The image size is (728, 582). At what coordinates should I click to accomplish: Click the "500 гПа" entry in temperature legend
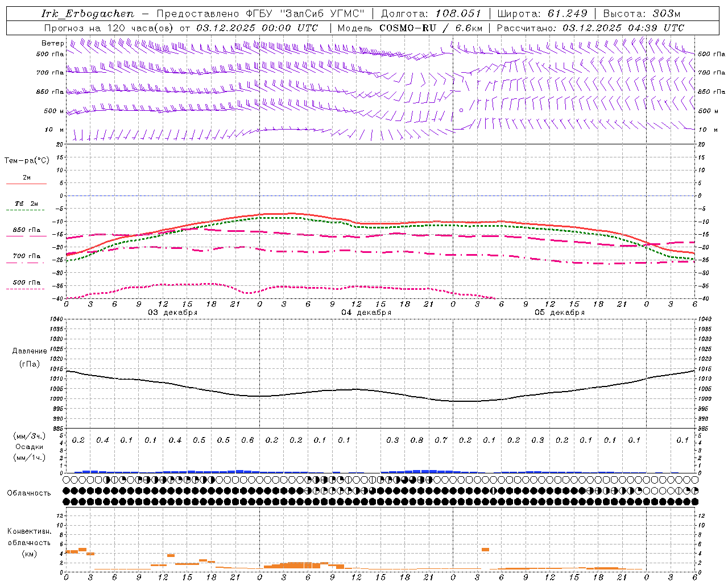[27, 282]
